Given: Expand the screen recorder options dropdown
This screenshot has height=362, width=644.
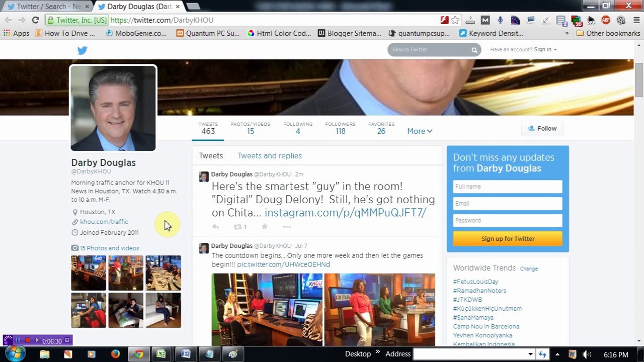Looking at the screenshot, I should (x=67, y=340).
